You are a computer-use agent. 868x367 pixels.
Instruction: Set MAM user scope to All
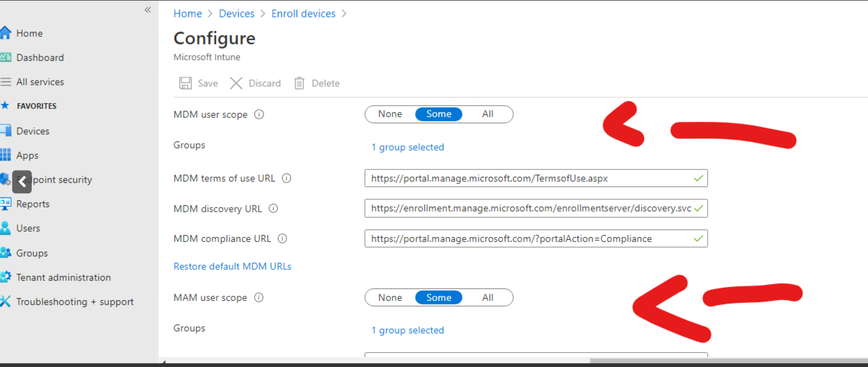(x=488, y=297)
